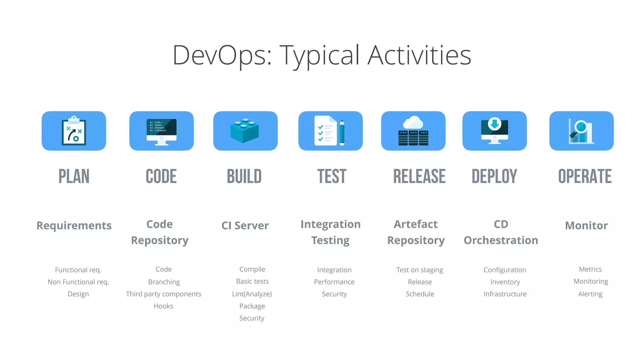The image size is (644, 362).
Task: Select the RELEASE stage label
Action: pyautogui.click(x=419, y=176)
